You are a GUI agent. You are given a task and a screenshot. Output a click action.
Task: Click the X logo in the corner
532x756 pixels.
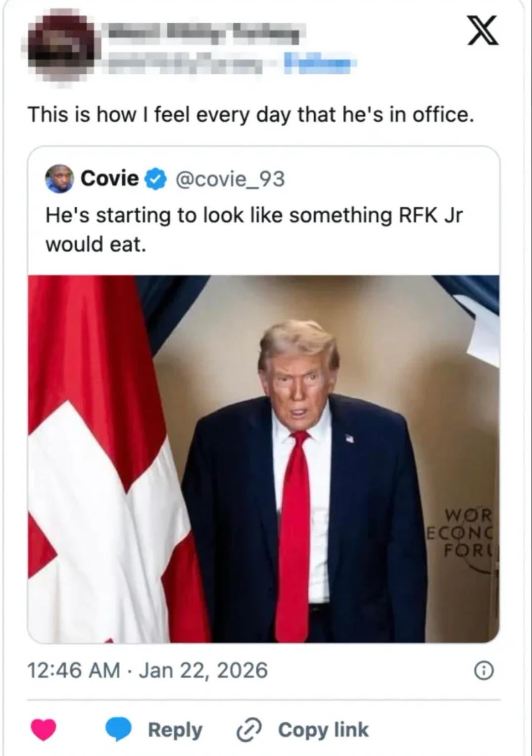[484, 31]
